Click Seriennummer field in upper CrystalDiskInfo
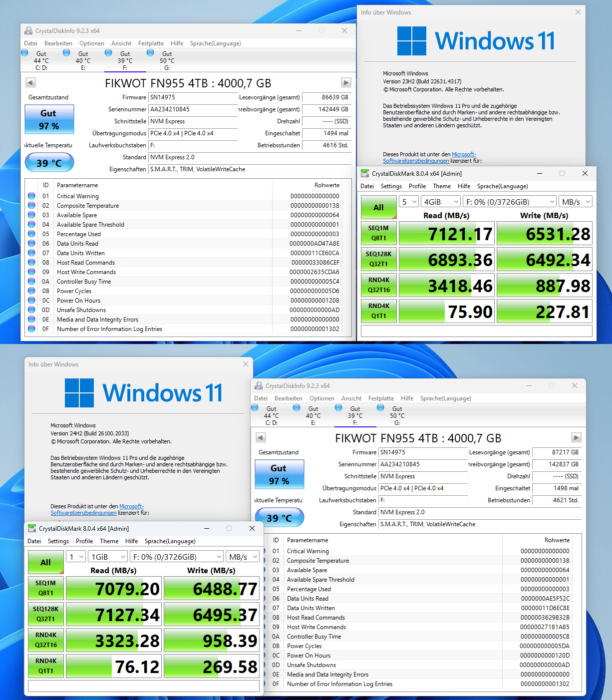Screen dimensions: 612x700 point(193,109)
